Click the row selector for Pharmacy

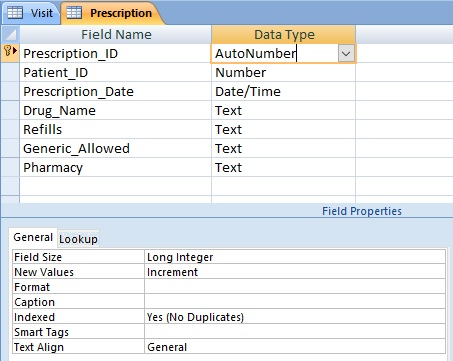click(x=10, y=167)
